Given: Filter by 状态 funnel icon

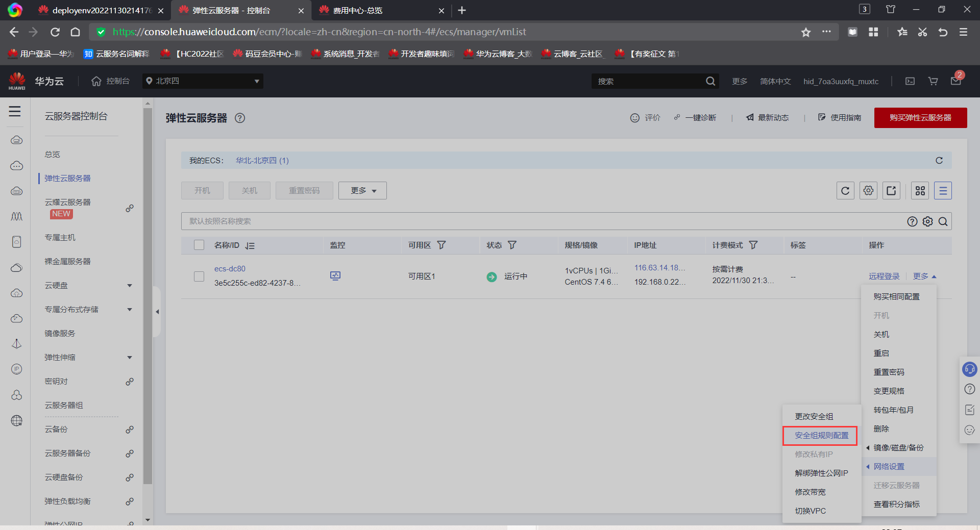Looking at the screenshot, I should tap(512, 245).
